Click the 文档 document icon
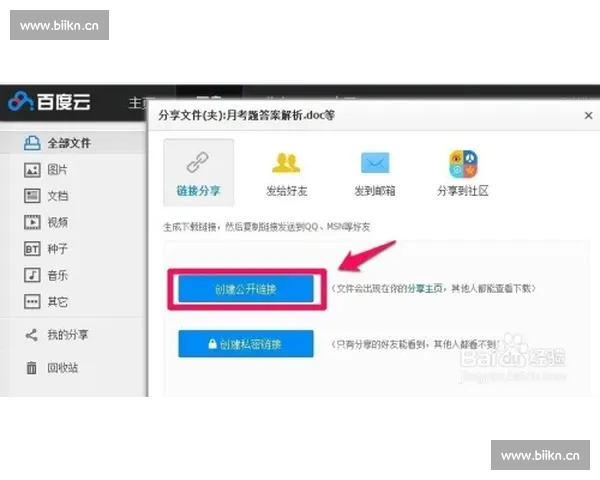The height and width of the screenshot is (480, 600). click(x=32, y=196)
